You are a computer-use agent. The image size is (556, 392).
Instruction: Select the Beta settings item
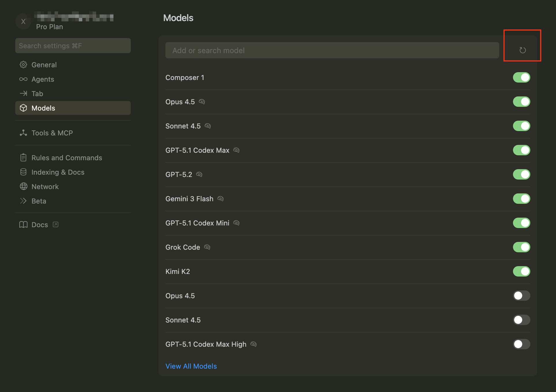(x=39, y=201)
